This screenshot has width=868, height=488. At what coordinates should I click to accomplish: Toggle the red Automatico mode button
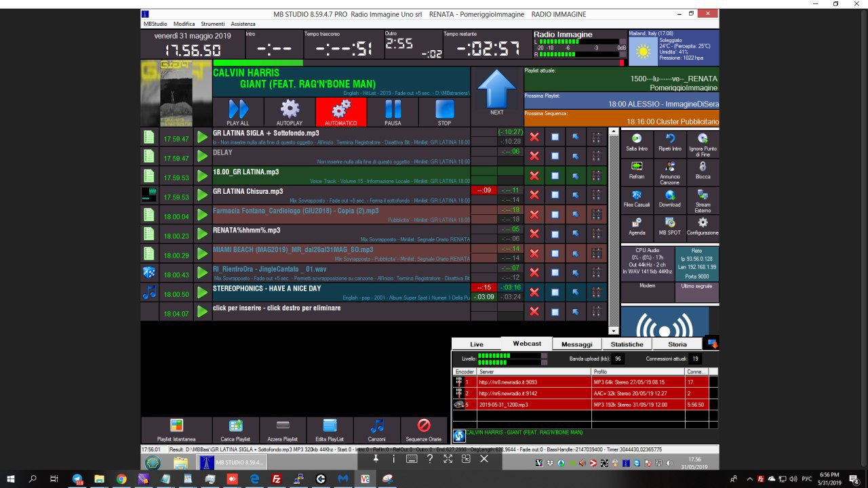tap(341, 112)
